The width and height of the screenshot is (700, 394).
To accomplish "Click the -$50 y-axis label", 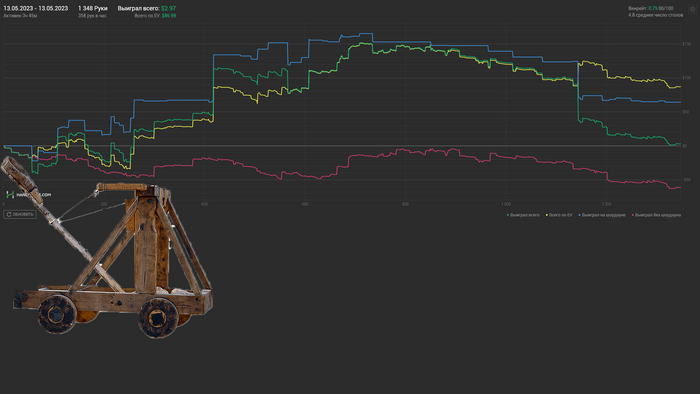I will [686, 179].
